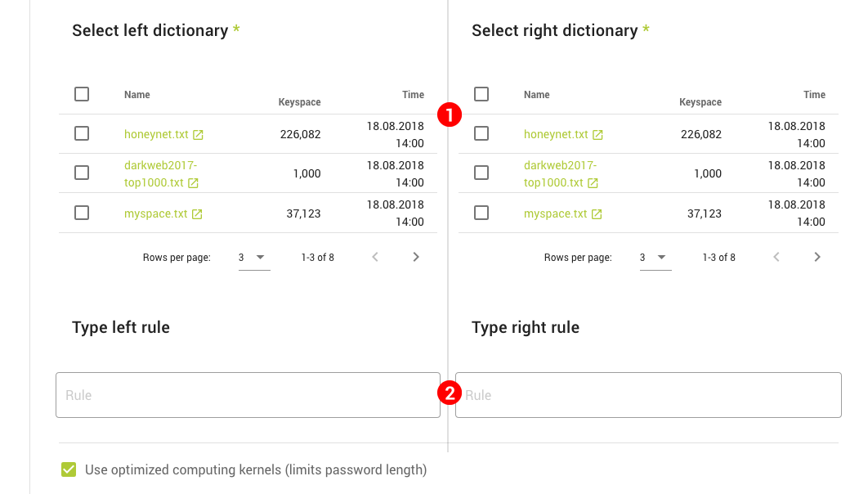Go to next page of left dictionary table
The height and width of the screenshot is (494, 868).
pos(416,257)
